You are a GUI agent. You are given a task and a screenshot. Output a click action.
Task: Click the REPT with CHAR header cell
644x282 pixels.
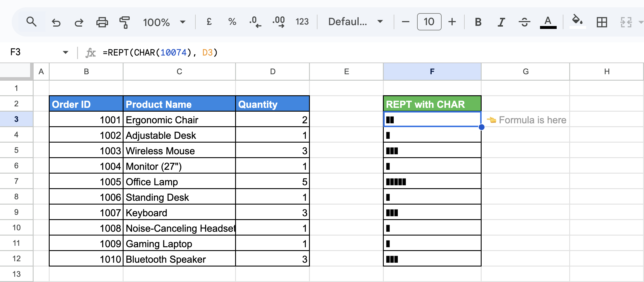pos(432,104)
